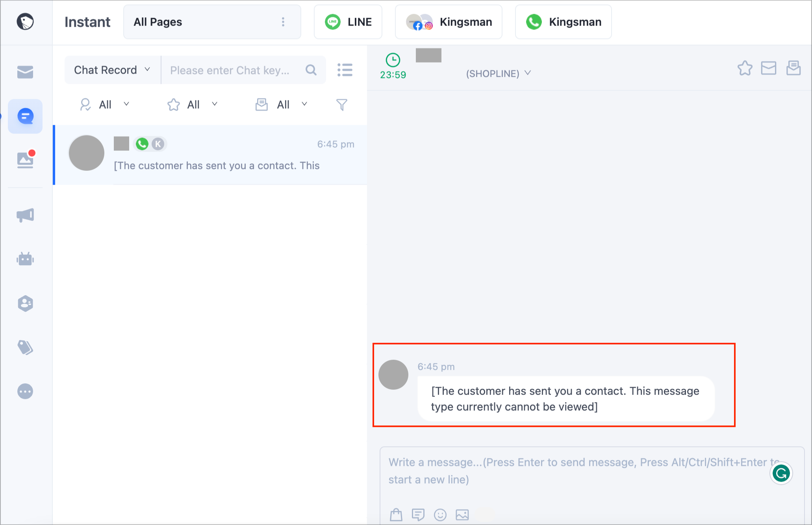Click the sender avatar next to the message

coord(393,375)
